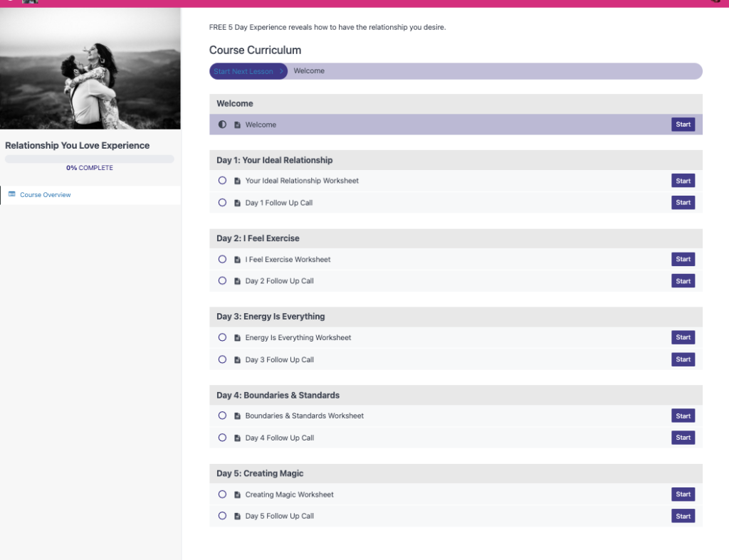Toggle completion circle for Creating Magic Worksheet
Screen dimensions: 729x560
pyautogui.click(x=222, y=495)
